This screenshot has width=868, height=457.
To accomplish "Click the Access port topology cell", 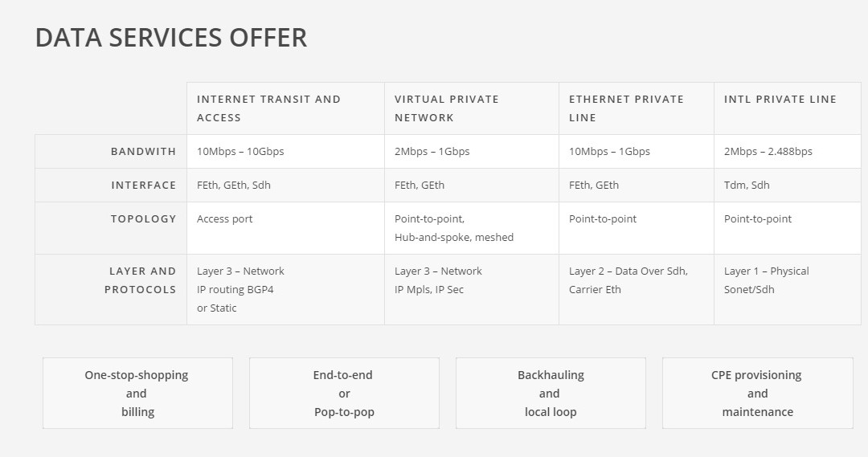I will [285, 228].
